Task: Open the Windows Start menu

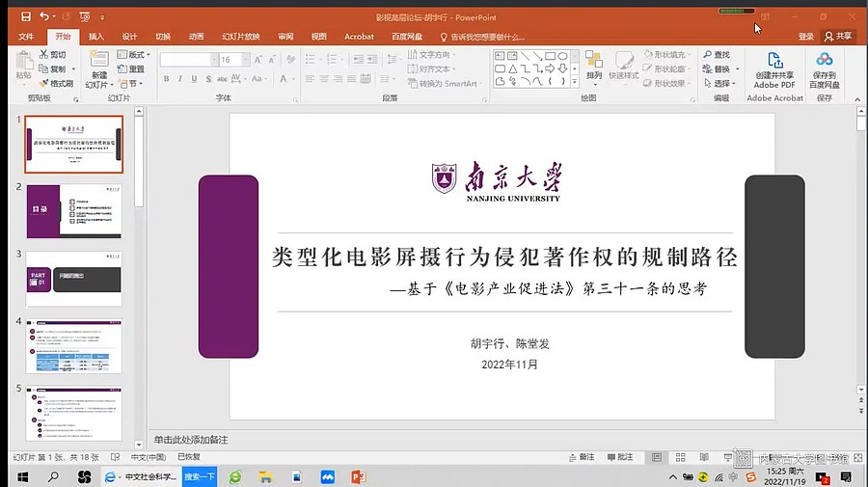Action: 23,476
